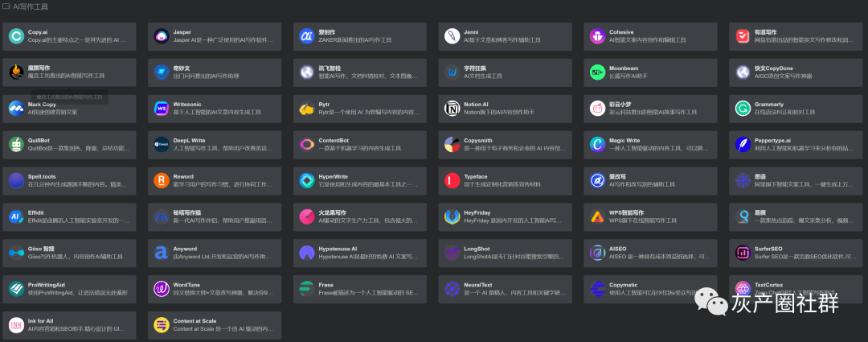Image resolution: width=868 pixels, height=342 pixels.
Task: Click Notion AI description text
Action: (x=499, y=113)
